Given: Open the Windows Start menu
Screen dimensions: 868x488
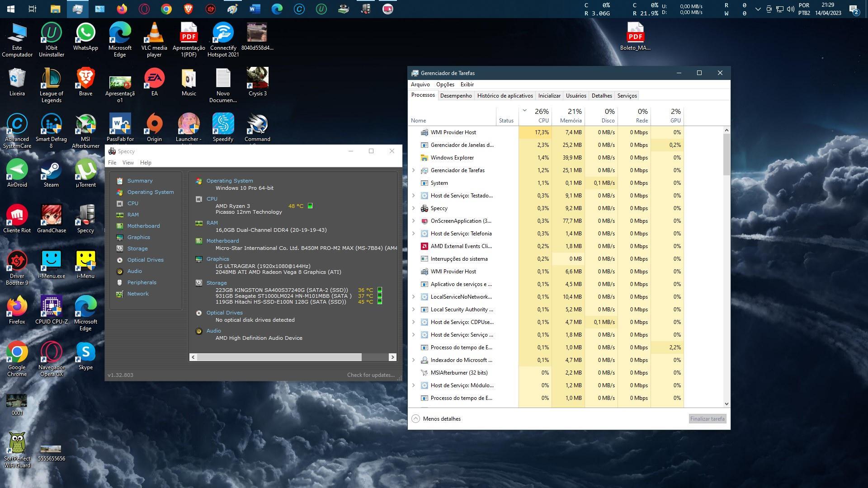Looking at the screenshot, I should 11,9.
